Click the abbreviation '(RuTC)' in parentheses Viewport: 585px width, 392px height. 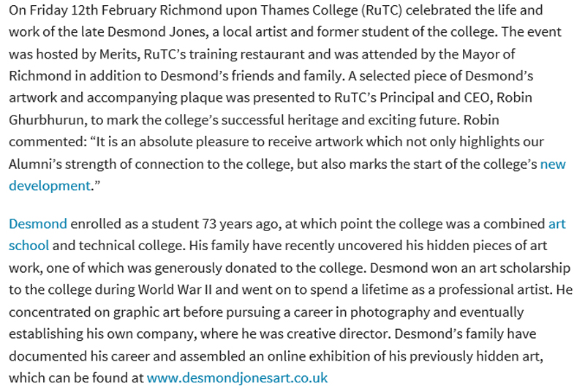point(382,10)
